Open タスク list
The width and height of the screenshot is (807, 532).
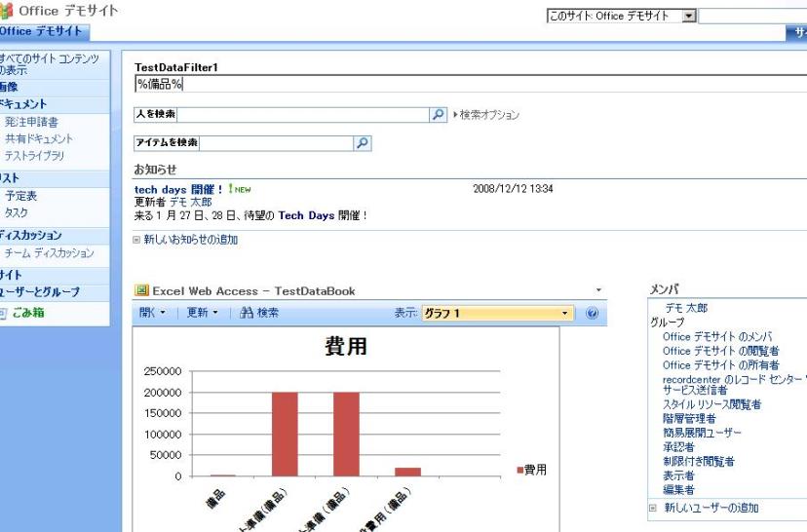[17, 212]
